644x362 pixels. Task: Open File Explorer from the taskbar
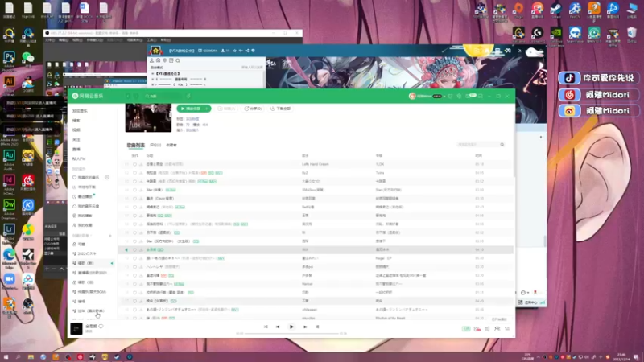[x=31, y=357]
